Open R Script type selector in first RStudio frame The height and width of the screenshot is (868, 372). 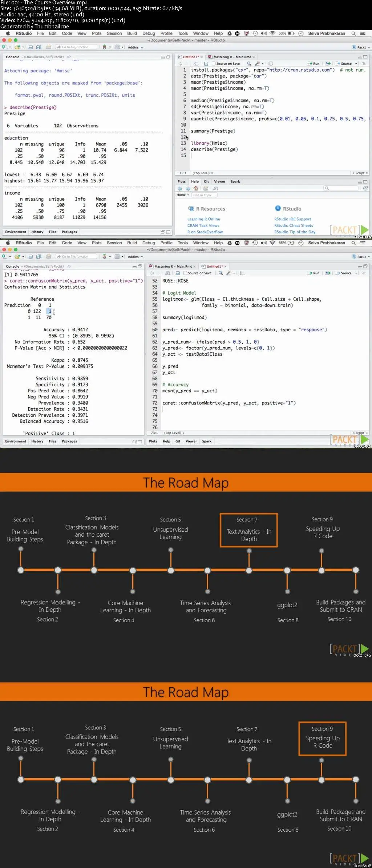(360, 173)
